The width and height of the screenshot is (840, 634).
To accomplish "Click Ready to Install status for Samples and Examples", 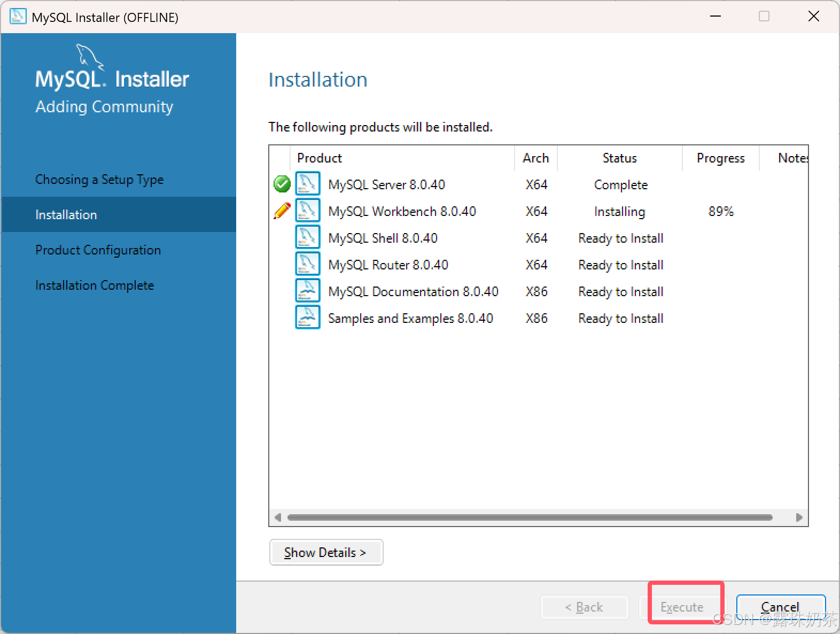I will [620, 318].
